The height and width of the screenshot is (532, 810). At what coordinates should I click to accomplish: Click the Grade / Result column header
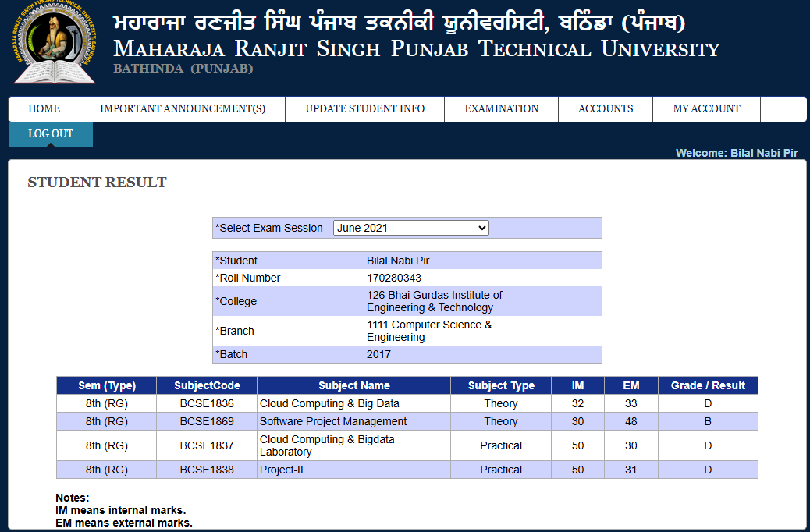(707, 385)
